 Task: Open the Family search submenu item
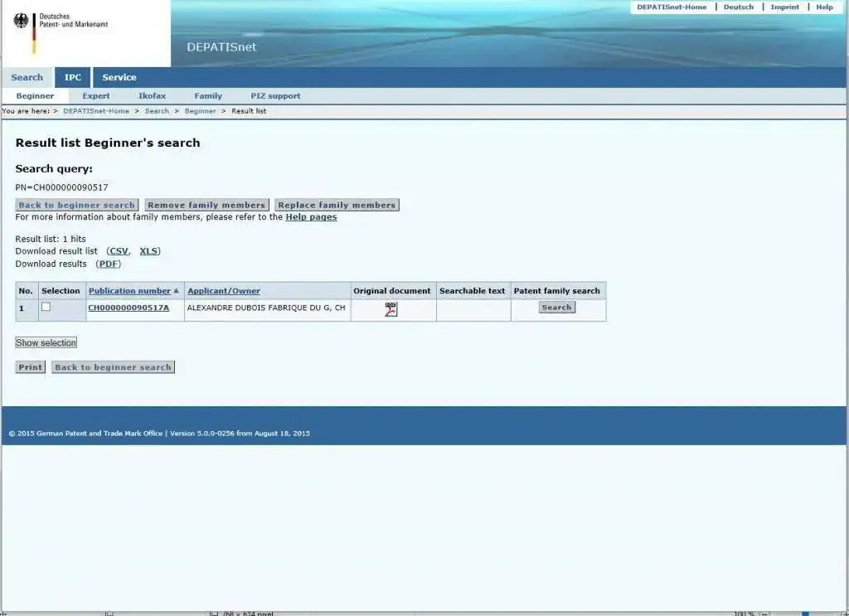coord(208,96)
